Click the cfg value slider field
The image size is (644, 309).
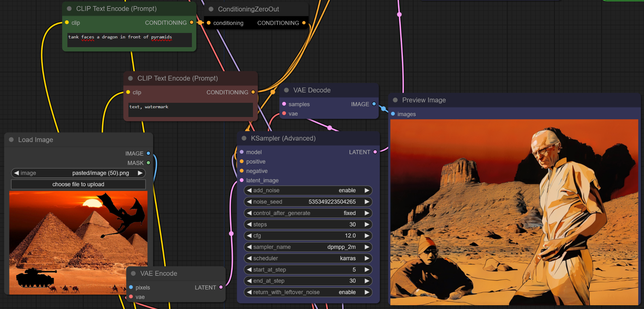tap(308, 236)
